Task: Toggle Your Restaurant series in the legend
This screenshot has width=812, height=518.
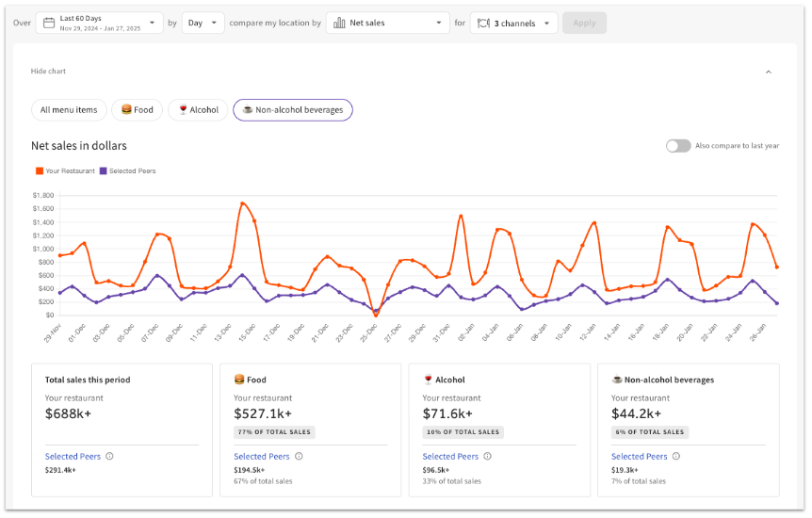Action: [65, 171]
